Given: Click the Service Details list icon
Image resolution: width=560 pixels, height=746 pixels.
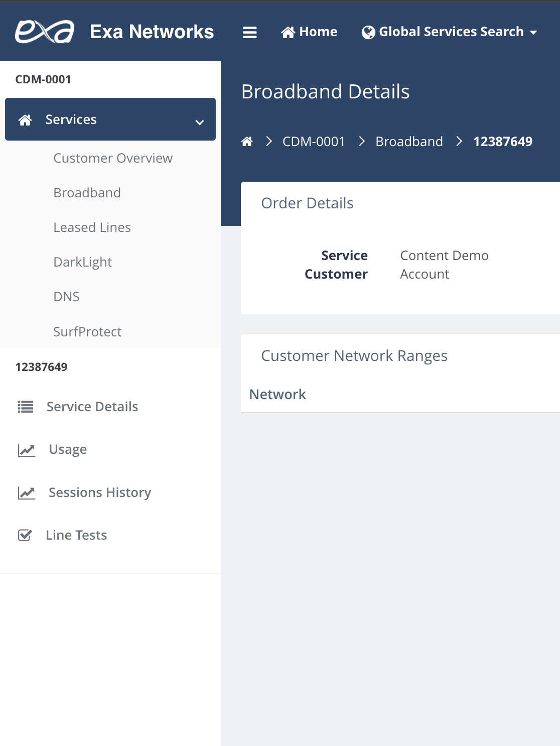Looking at the screenshot, I should pyautogui.click(x=26, y=407).
